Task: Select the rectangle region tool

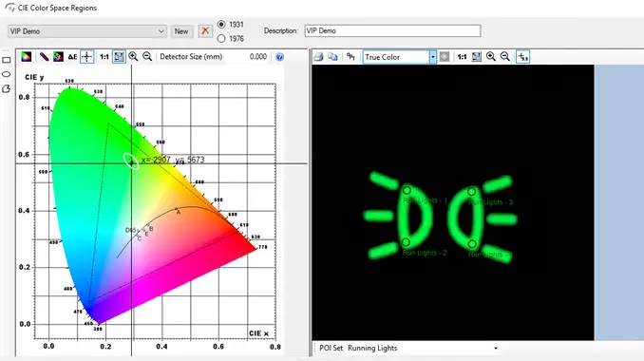Action: click(x=6, y=60)
